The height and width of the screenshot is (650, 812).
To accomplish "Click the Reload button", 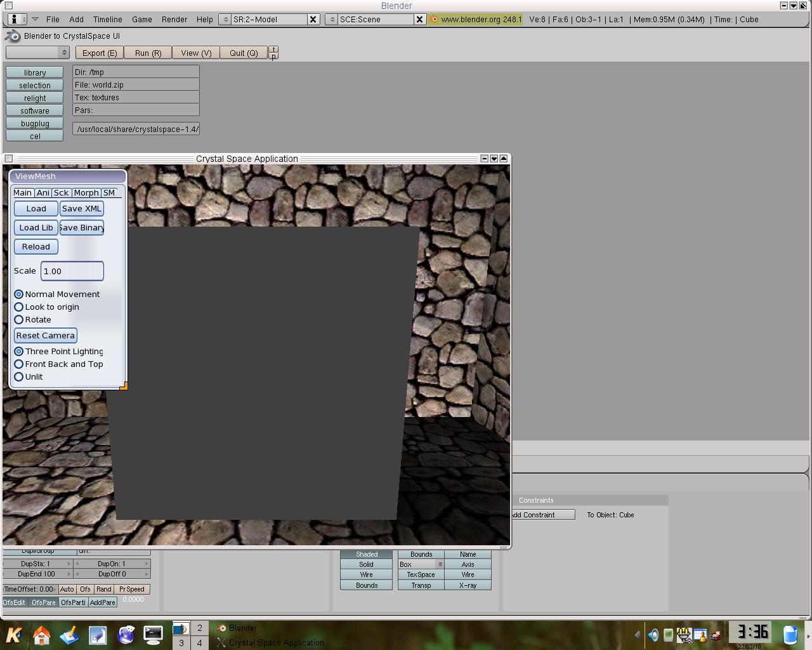I will coord(36,246).
